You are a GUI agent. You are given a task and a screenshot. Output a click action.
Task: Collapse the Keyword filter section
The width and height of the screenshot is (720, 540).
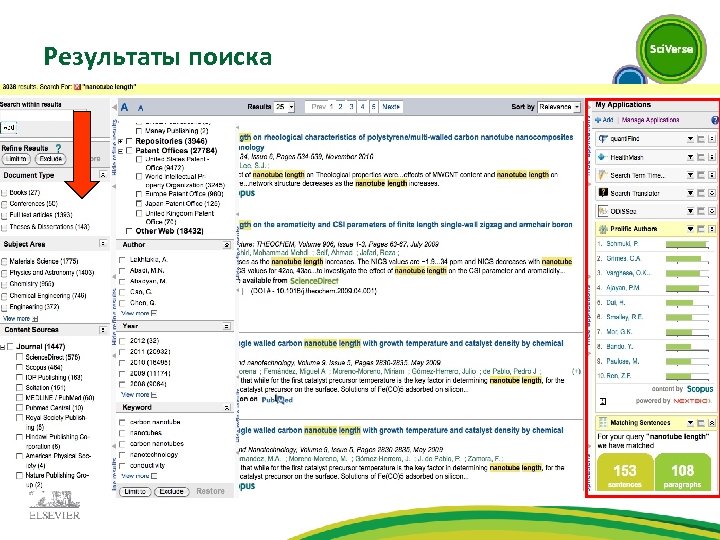point(226,408)
